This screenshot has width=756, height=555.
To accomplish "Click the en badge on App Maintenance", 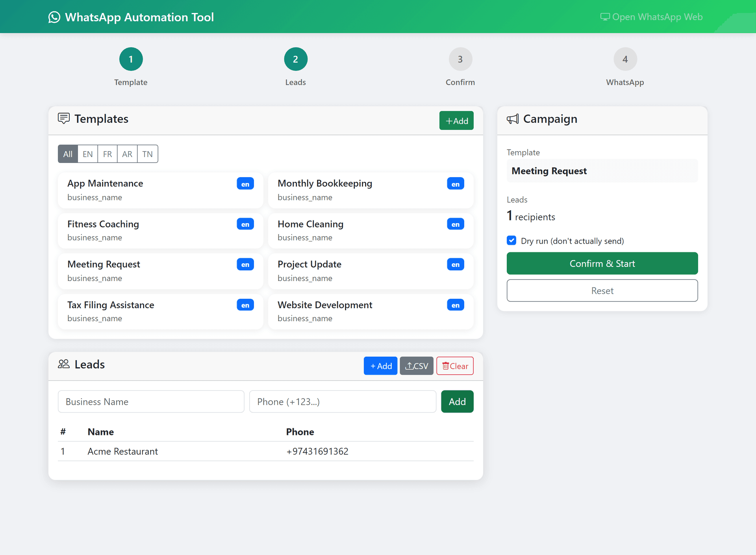I will [x=245, y=184].
